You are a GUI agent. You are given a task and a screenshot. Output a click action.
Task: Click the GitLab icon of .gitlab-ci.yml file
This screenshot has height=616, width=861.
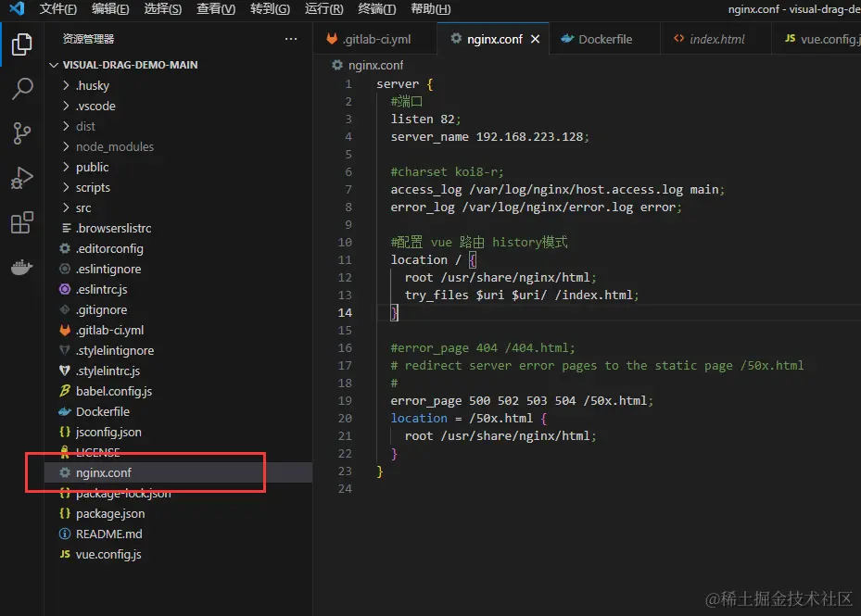tap(65, 330)
